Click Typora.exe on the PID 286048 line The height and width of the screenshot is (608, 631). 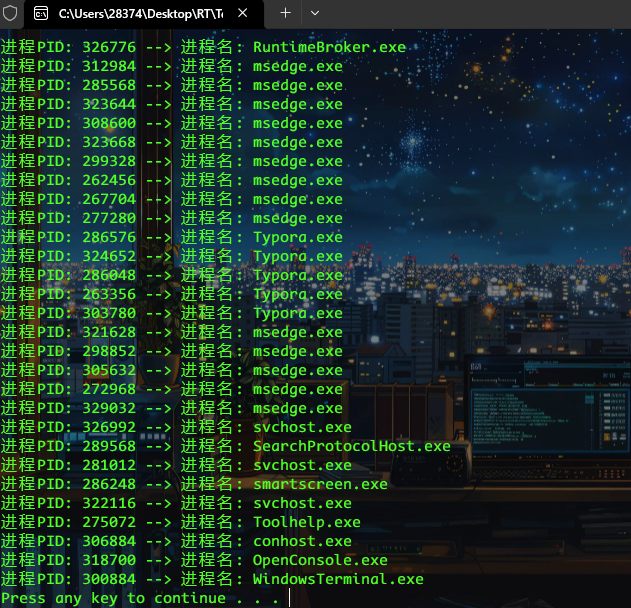298,276
